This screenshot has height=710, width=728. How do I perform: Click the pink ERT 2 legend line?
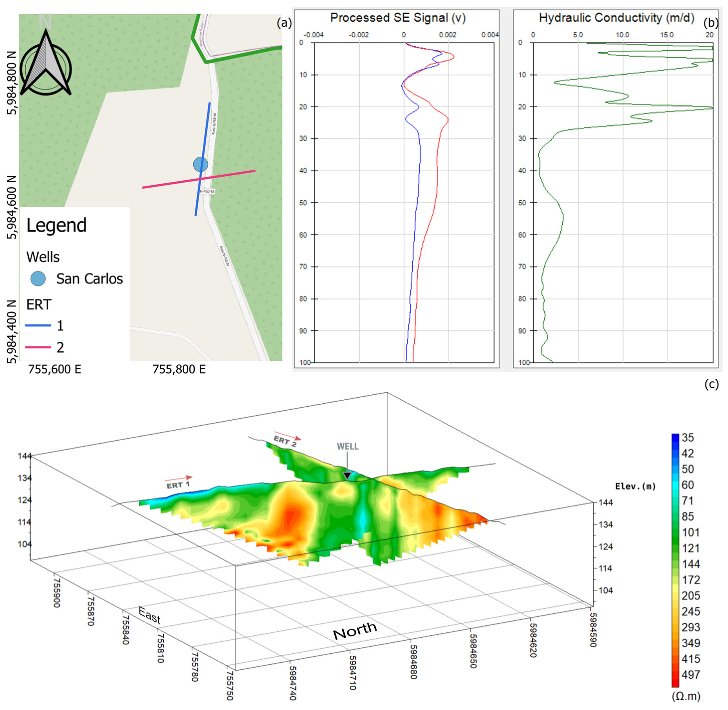click(x=38, y=347)
